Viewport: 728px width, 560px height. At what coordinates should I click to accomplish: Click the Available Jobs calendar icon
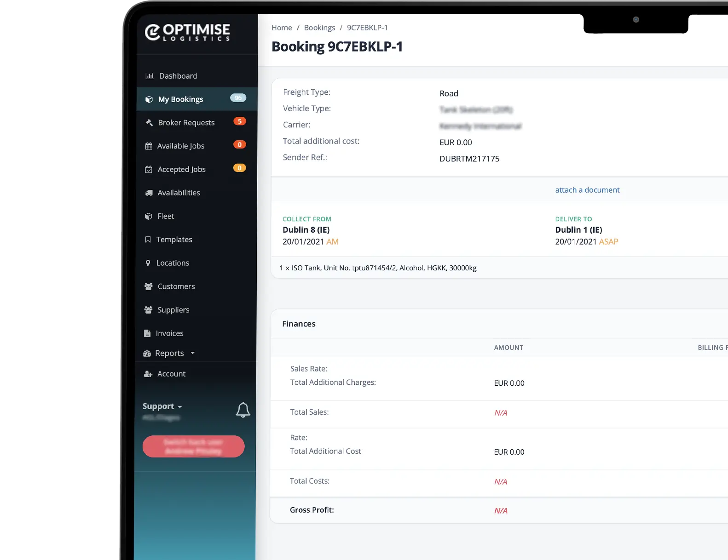coord(149,146)
